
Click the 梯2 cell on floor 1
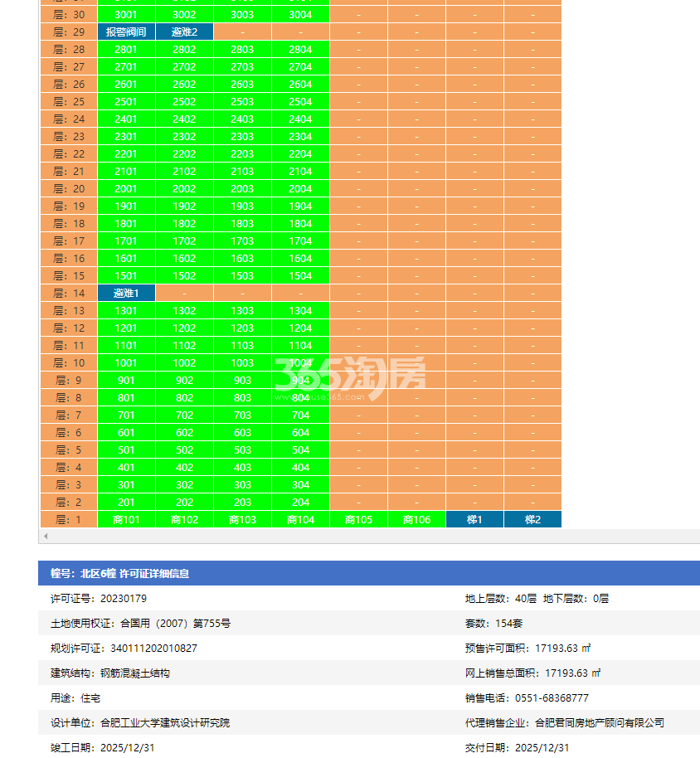click(x=532, y=519)
